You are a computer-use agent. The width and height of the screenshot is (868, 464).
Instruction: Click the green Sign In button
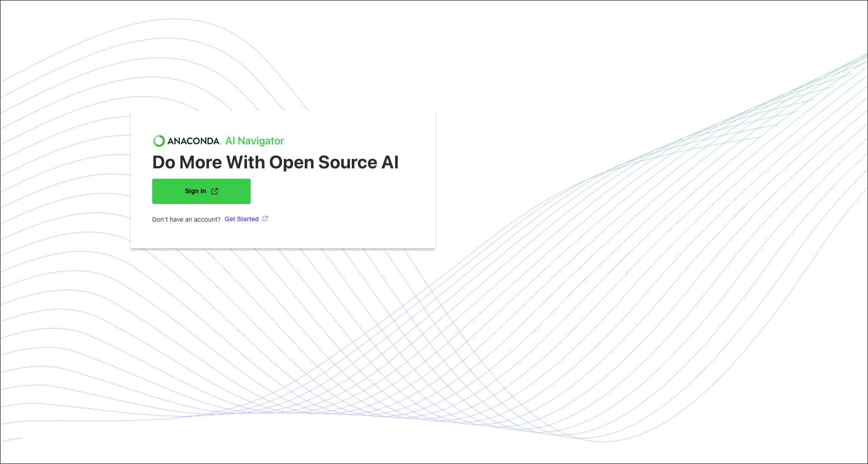(201, 191)
